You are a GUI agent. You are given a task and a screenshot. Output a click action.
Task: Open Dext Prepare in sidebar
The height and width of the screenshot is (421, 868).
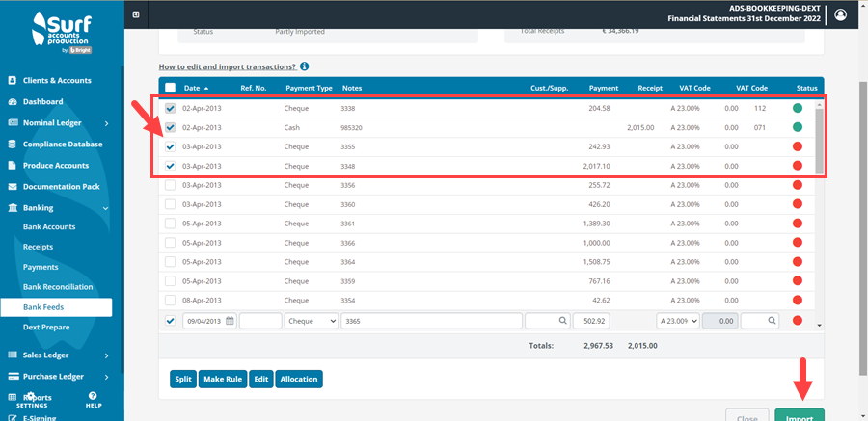pos(46,327)
